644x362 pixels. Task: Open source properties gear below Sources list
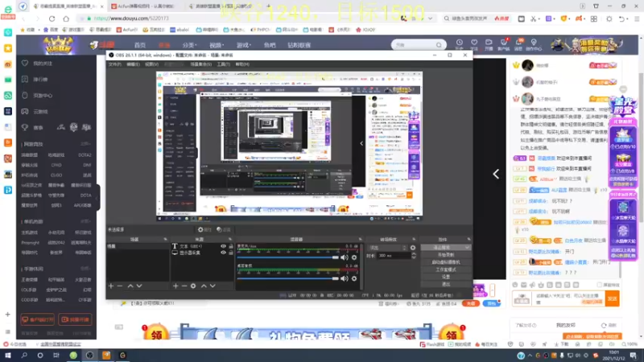193,286
